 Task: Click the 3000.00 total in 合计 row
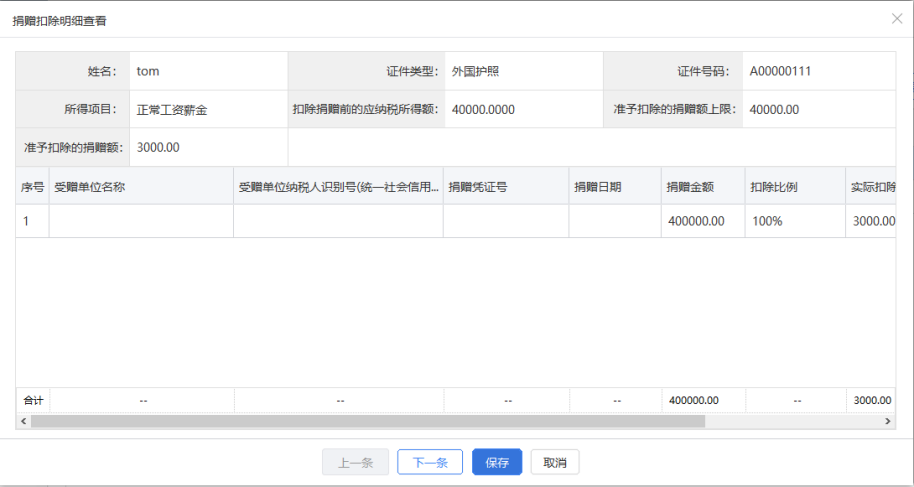pos(873,400)
